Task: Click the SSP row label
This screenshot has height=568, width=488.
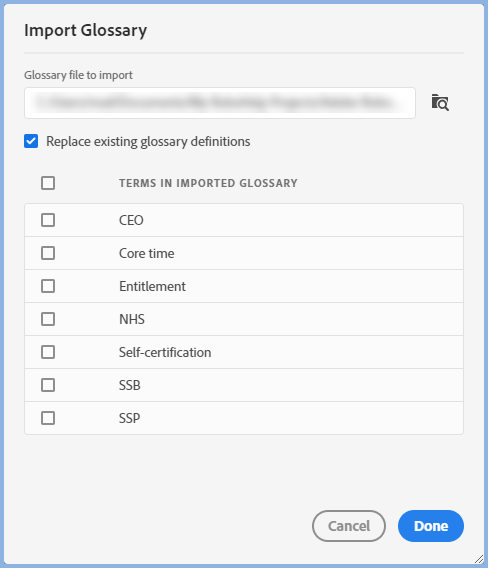Action: [x=130, y=418]
